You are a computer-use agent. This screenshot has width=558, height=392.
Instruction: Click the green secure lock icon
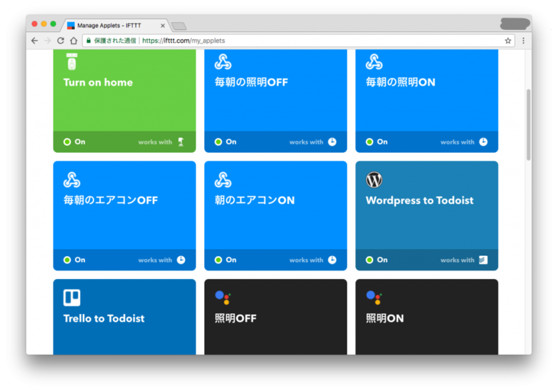[89, 40]
